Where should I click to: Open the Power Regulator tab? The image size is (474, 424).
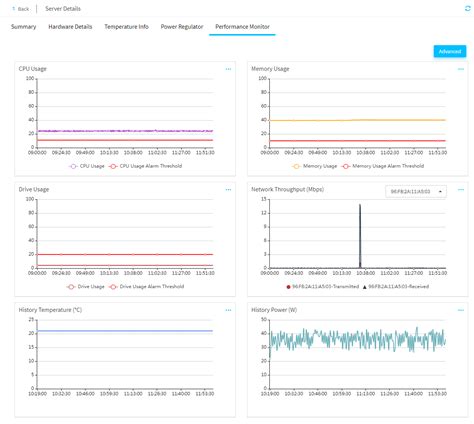click(182, 27)
